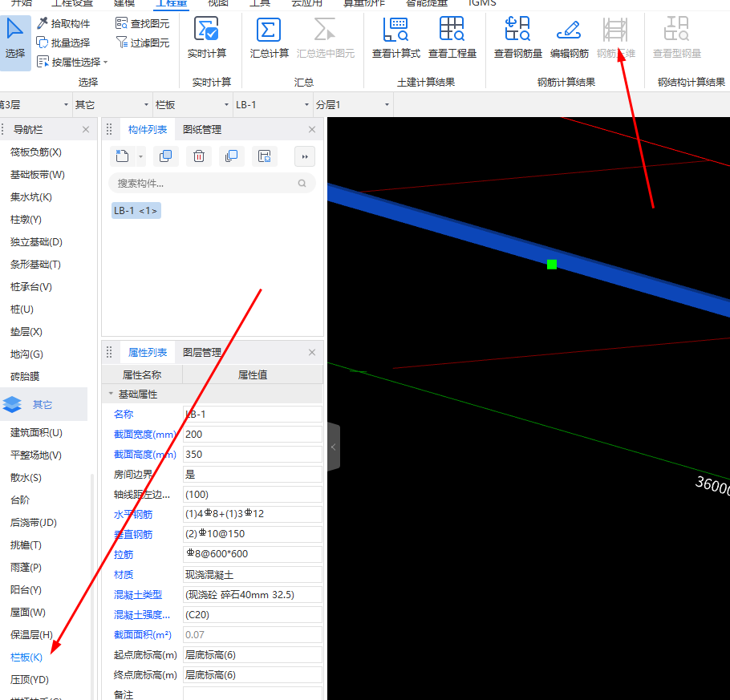Click the copy component icon
The width and height of the screenshot is (730, 700).
tap(166, 156)
